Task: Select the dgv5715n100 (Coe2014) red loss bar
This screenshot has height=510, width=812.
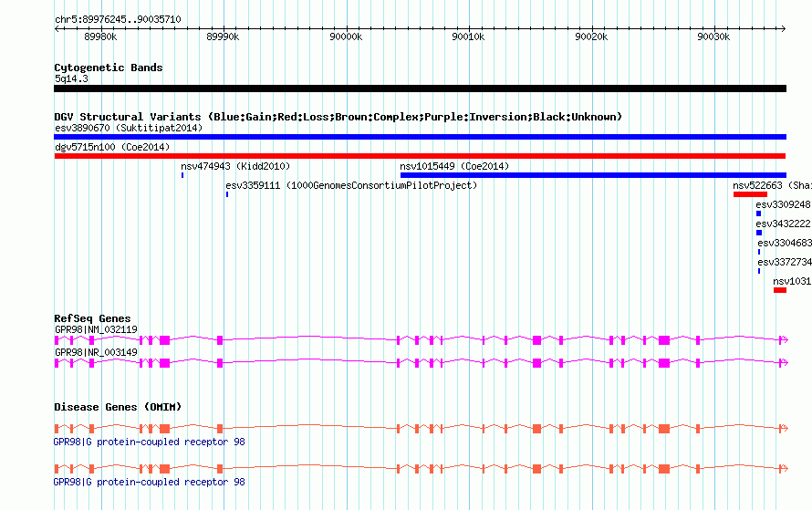Action: coord(420,156)
